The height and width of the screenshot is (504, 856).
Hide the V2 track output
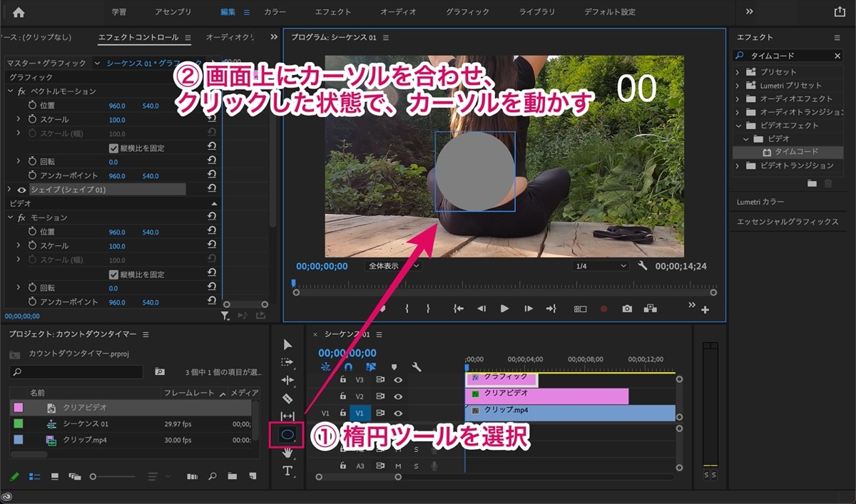[398, 396]
